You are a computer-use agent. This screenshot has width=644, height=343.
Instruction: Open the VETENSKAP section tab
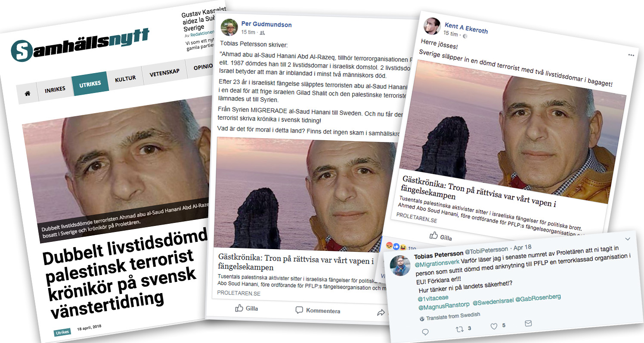pyautogui.click(x=164, y=72)
